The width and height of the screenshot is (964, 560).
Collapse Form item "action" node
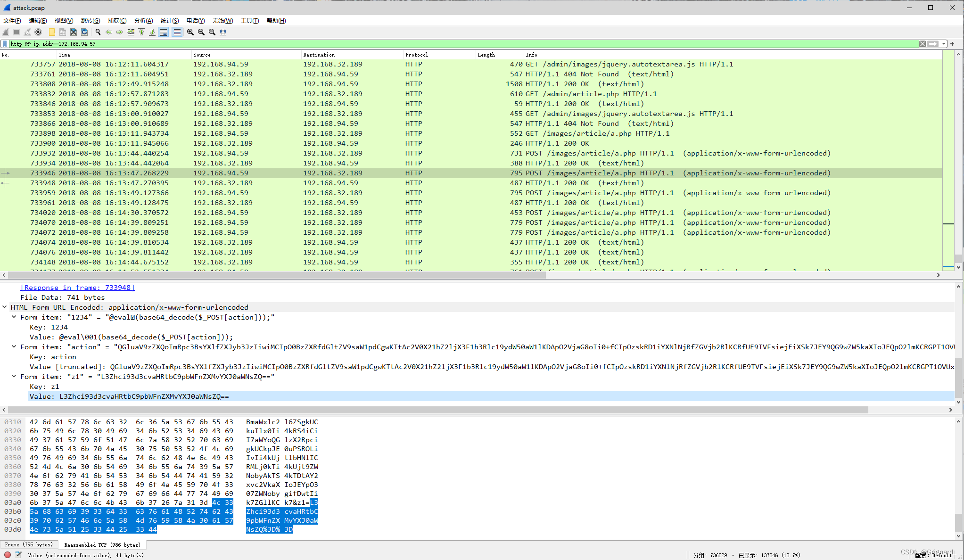click(14, 347)
